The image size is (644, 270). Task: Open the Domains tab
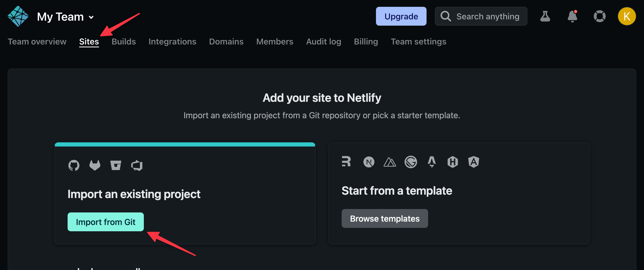click(x=226, y=42)
